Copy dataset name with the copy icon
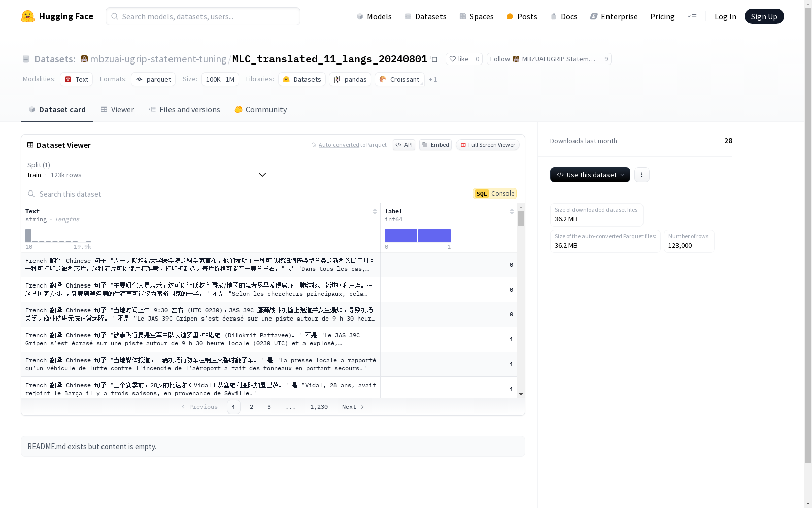This screenshot has width=812, height=508. pyautogui.click(x=434, y=59)
